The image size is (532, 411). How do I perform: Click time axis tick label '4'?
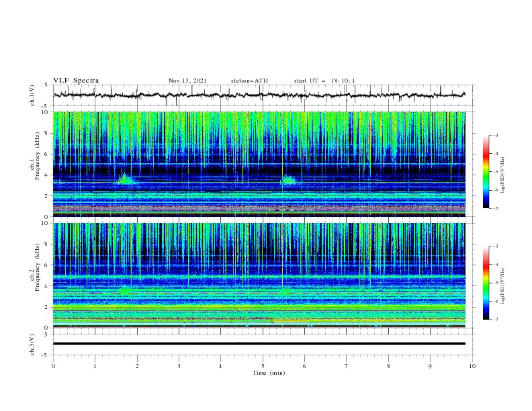tap(220, 366)
